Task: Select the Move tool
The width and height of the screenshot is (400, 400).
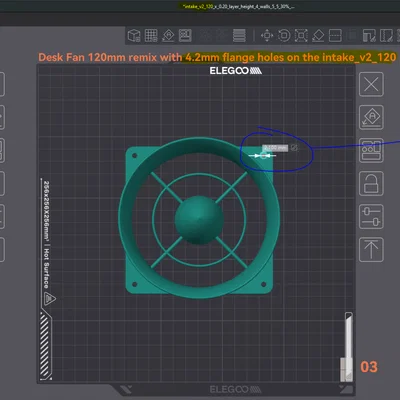Action: pyautogui.click(x=267, y=35)
